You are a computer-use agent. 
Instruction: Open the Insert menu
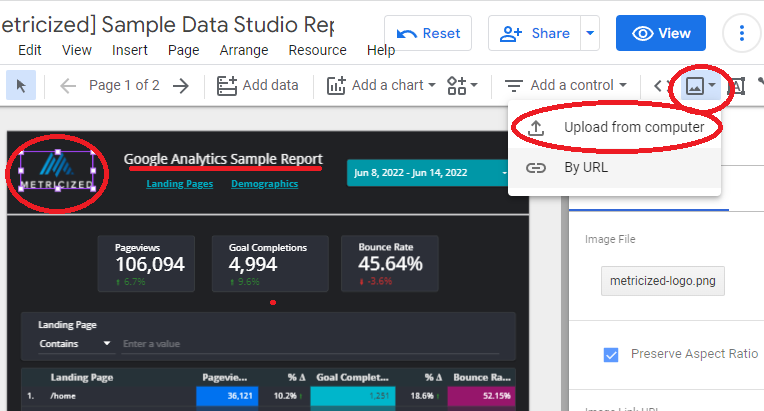(130, 50)
